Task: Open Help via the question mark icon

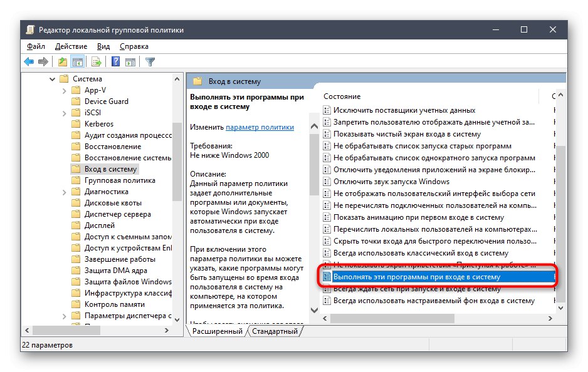Action: (115, 61)
